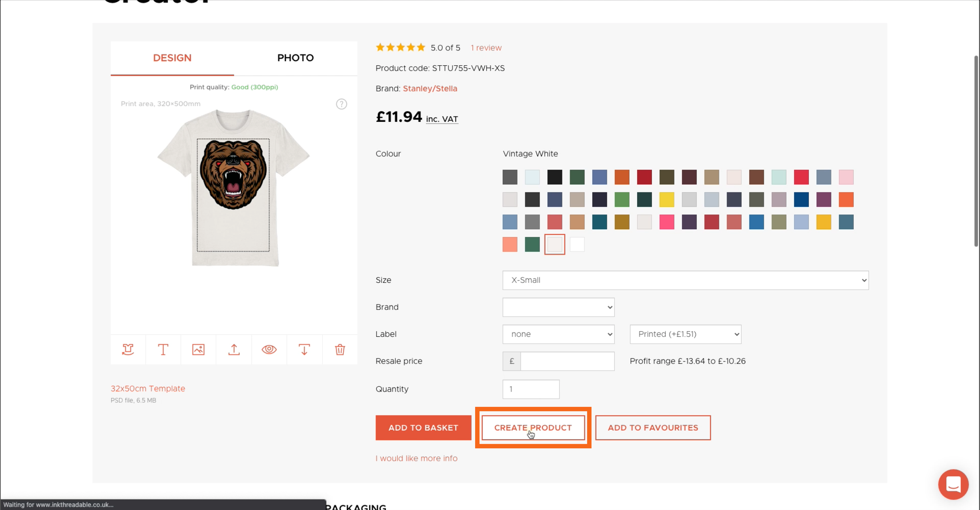Image resolution: width=980 pixels, height=510 pixels.
Task: Open the print area help question mark
Action: click(x=341, y=104)
